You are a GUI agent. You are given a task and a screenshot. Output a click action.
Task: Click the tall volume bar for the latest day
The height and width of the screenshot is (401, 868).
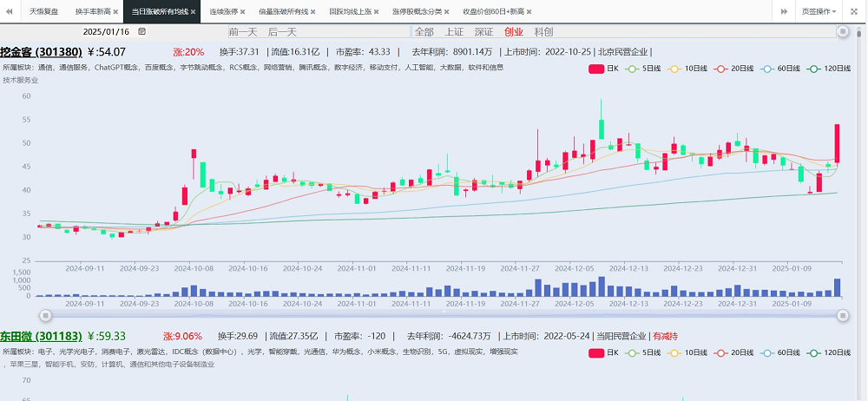837,287
